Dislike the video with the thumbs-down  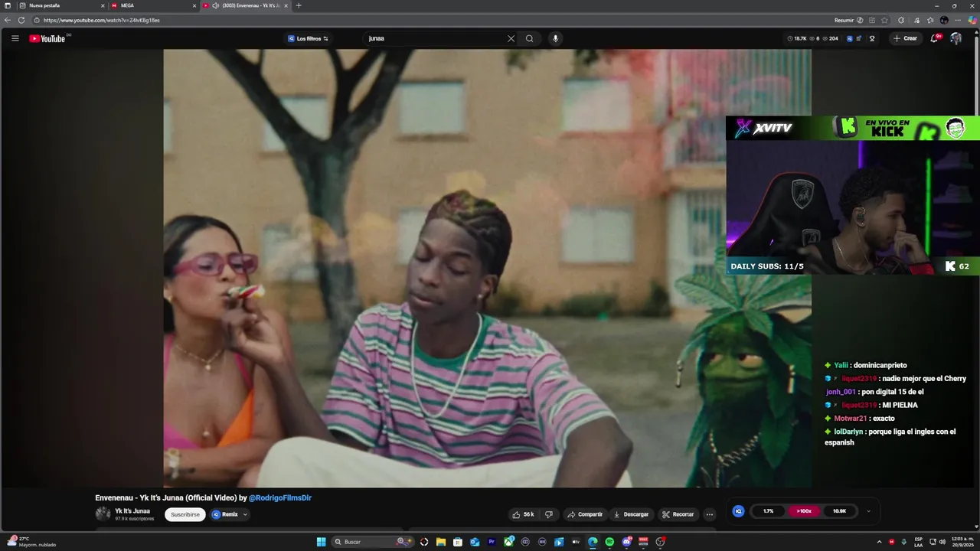[548, 514]
